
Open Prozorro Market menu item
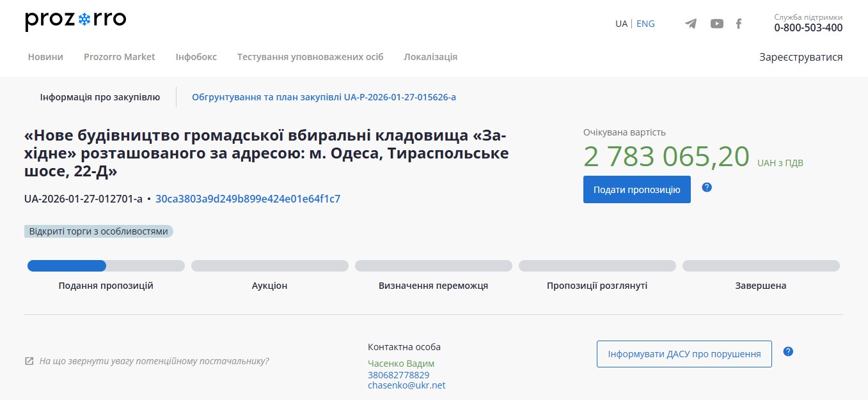(x=119, y=57)
